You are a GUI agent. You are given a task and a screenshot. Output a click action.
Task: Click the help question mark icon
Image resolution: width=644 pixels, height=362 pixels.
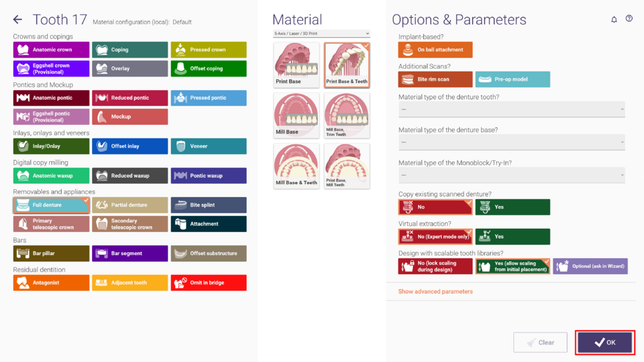coord(629,19)
